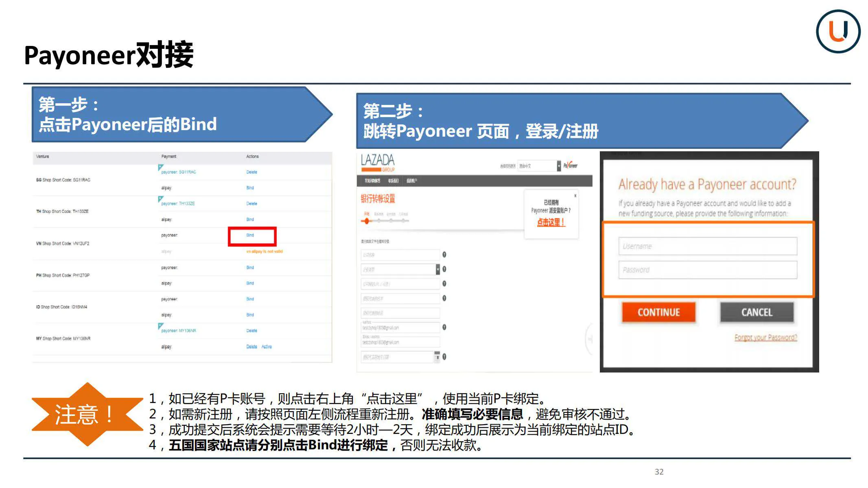Click the calendar icon beside the bottom form field
The image size is (868, 488).
click(x=437, y=356)
